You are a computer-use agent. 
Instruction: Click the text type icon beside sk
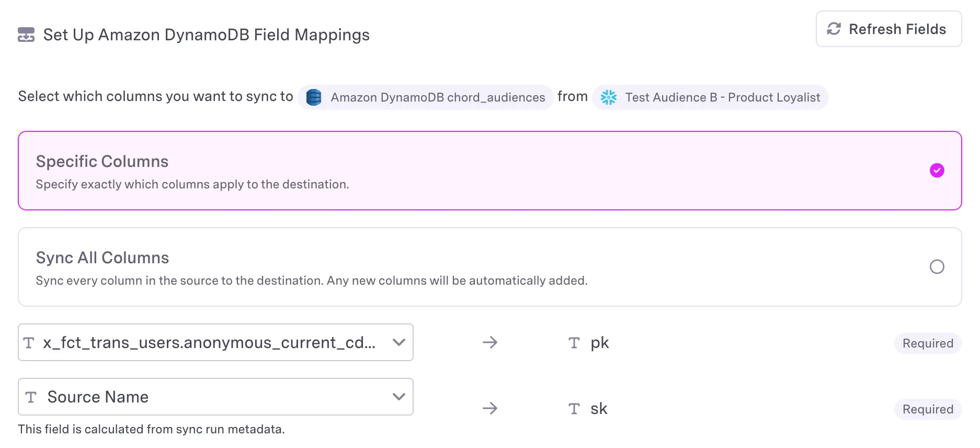pos(574,409)
